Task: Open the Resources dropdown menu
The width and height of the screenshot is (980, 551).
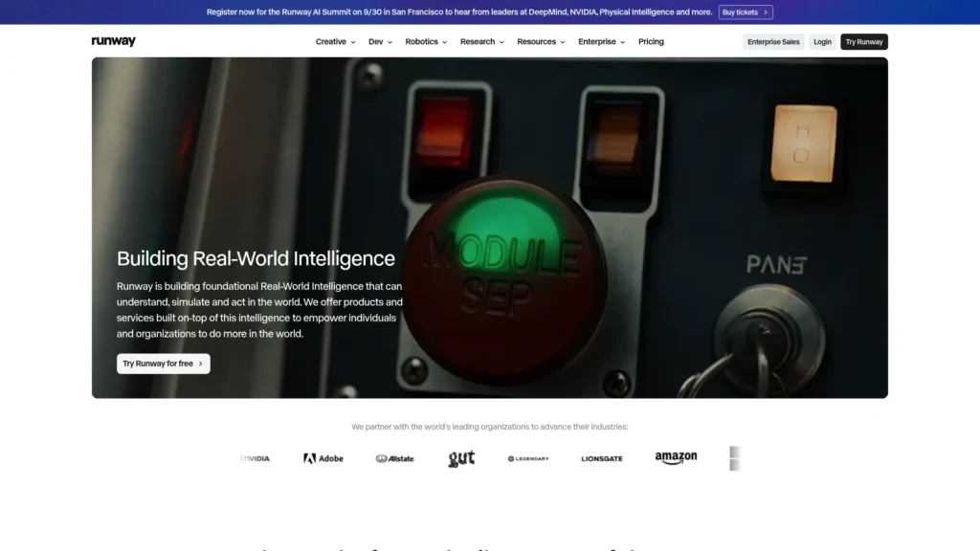Action: (541, 42)
